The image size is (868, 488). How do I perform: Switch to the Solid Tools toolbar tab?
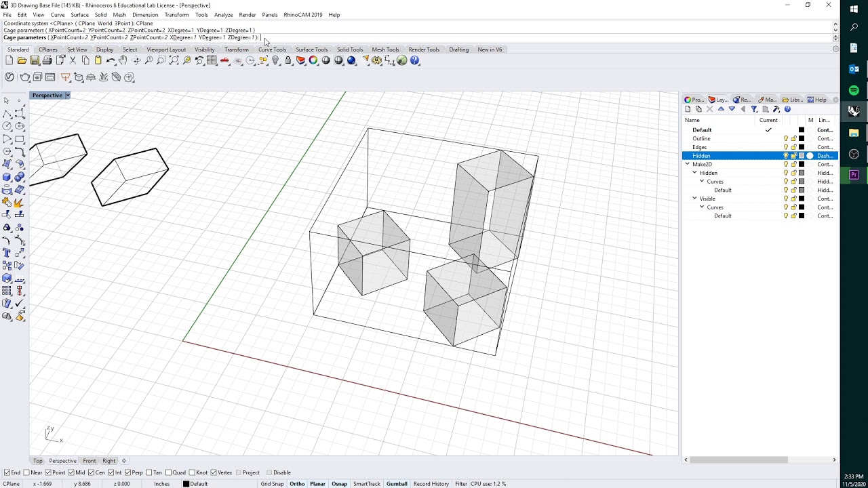pos(350,49)
